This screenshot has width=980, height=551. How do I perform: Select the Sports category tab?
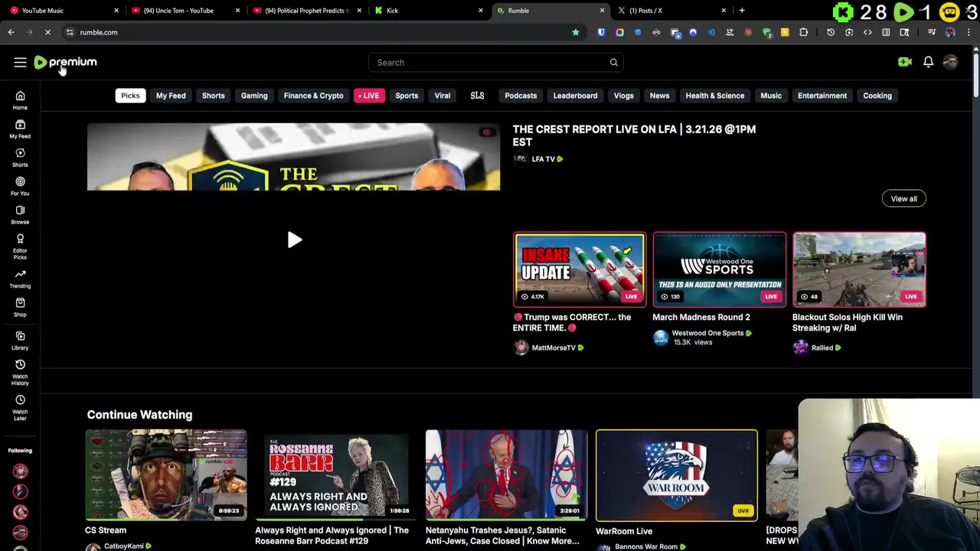pyautogui.click(x=407, y=96)
